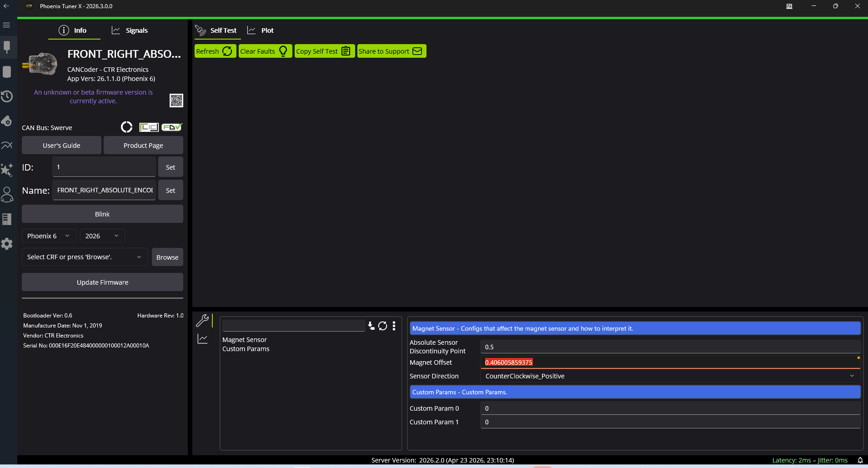Click the Serial No text
This screenshot has width=868, height=468.
tap(86, 345)
